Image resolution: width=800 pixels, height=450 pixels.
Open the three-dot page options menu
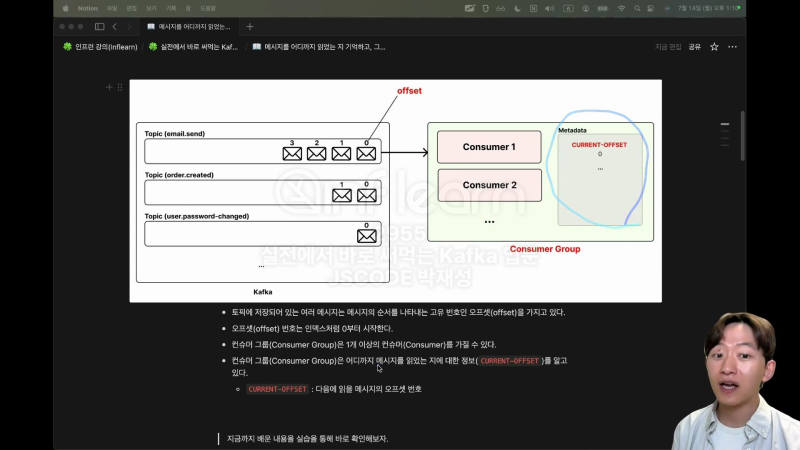(x=733, y=47)
